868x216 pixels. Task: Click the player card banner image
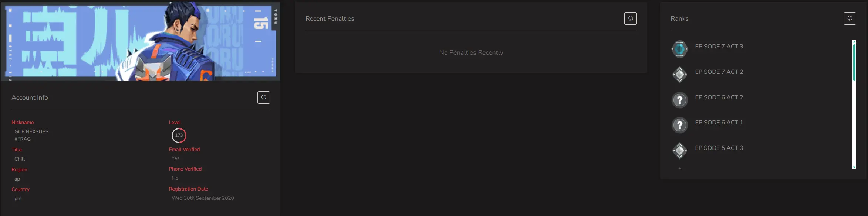point(141,41)
